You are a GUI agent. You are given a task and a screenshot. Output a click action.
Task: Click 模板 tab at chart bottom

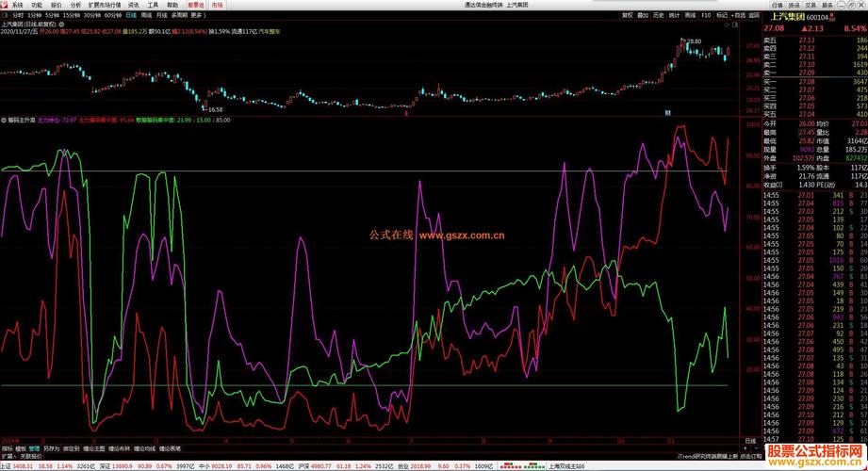[x=21, y=448]
